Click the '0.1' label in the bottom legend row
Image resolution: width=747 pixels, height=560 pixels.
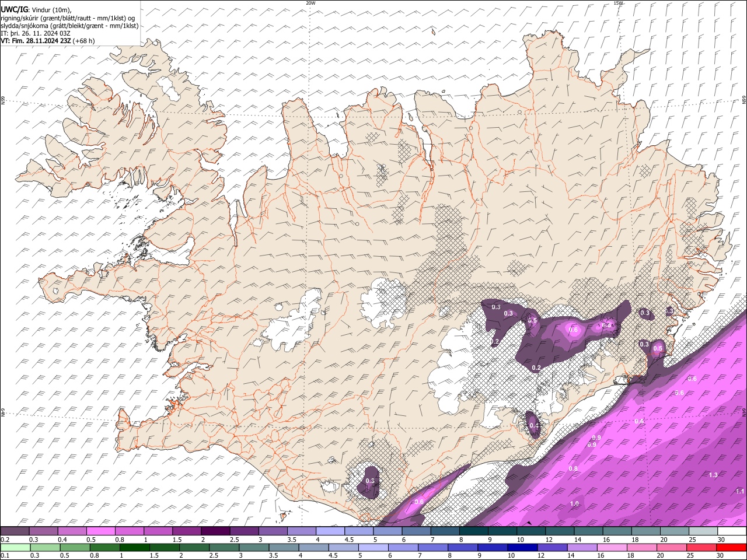click(x=5, y=555)
